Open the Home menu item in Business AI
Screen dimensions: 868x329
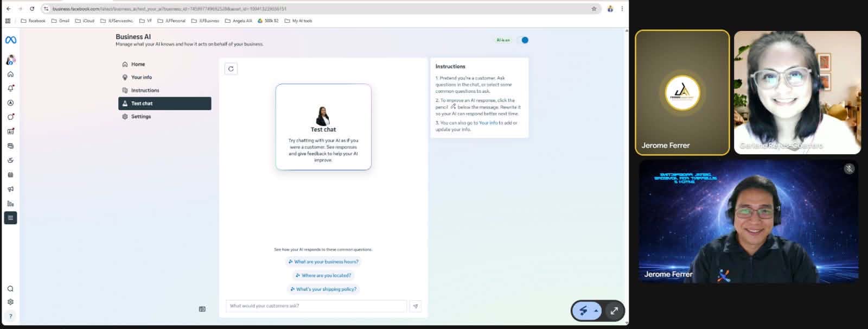164,64
